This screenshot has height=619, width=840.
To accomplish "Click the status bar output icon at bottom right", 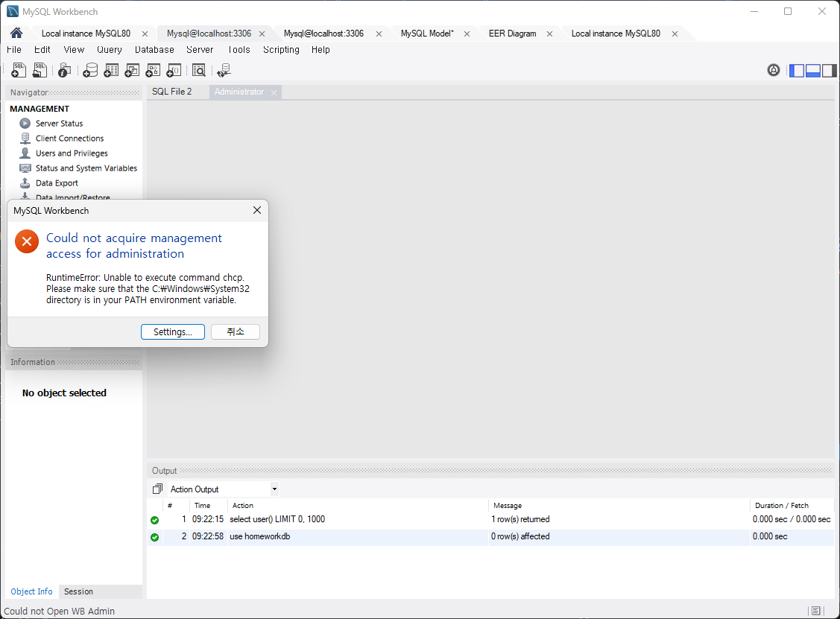I will point(816,610).
